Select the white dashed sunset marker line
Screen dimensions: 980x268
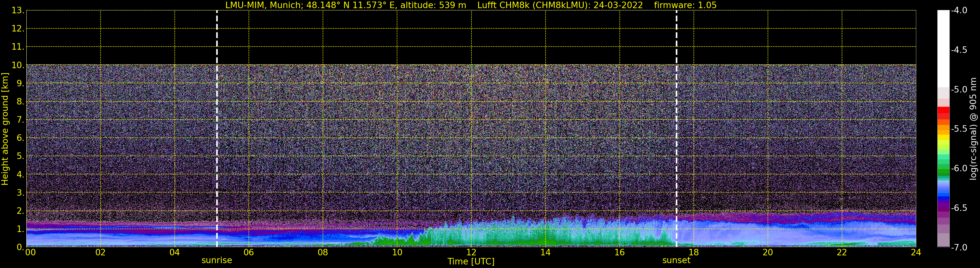pyautogui.click(x=676, y=129)
